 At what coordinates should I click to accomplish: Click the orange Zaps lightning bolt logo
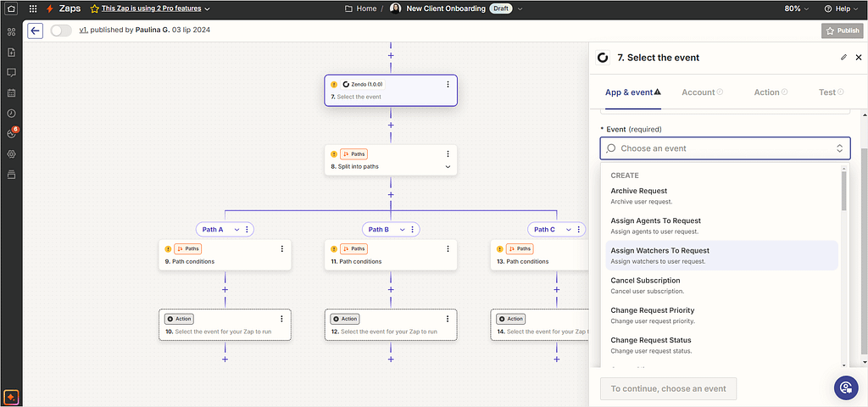click(50, 8)
